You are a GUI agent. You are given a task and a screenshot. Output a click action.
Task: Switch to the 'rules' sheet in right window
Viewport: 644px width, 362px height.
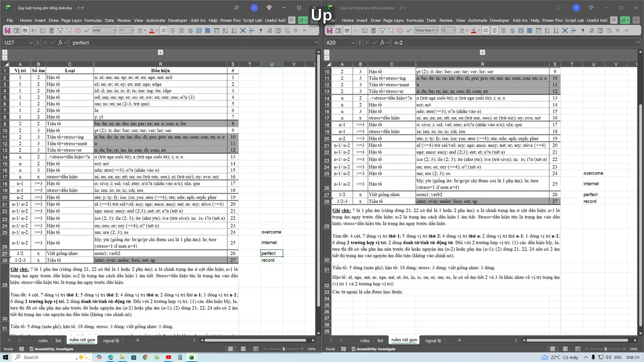pos(365,340)
